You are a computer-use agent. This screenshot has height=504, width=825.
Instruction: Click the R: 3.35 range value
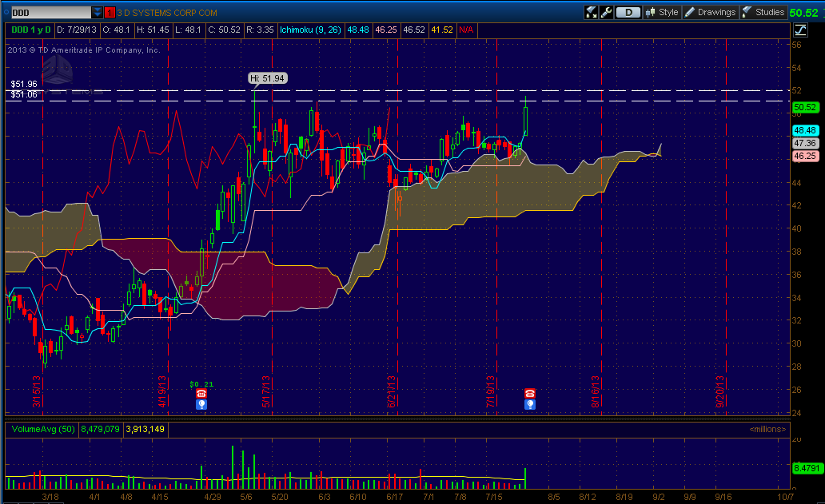pos(260,30)
